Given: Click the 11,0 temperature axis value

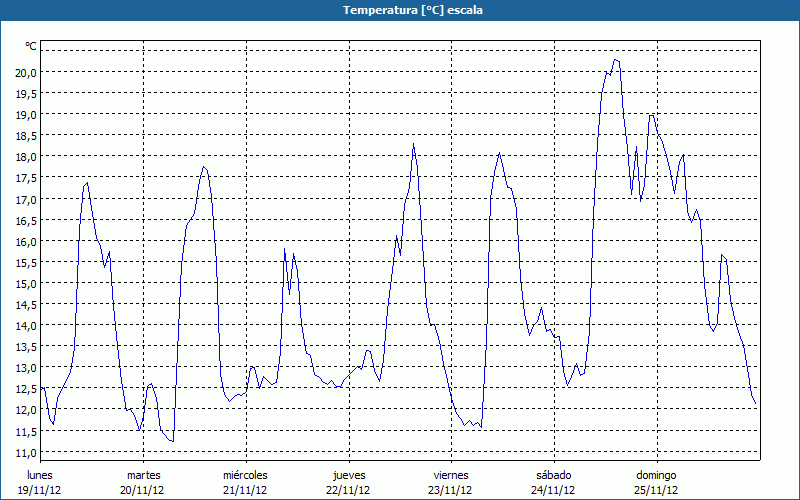Looking at the screenshot, I should [x=25, y=452].
